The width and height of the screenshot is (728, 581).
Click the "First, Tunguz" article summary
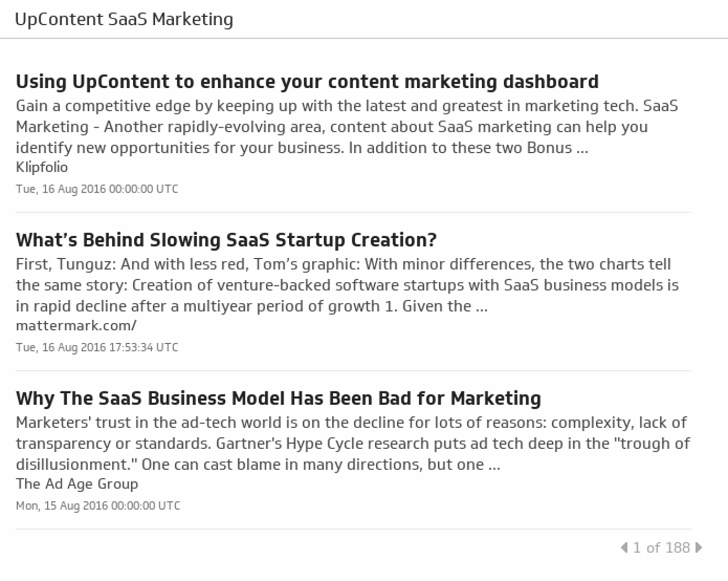pyautogui.click(x=346, y=285)
